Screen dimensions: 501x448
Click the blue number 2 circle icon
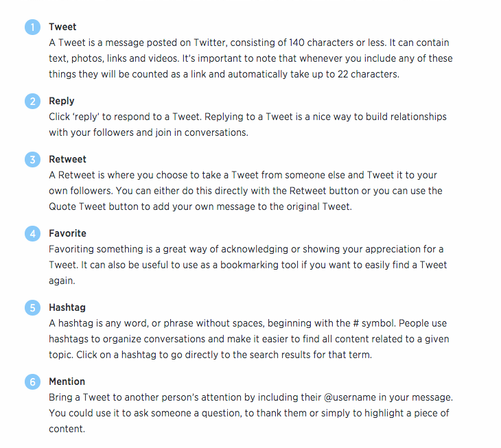coord(32,102)
